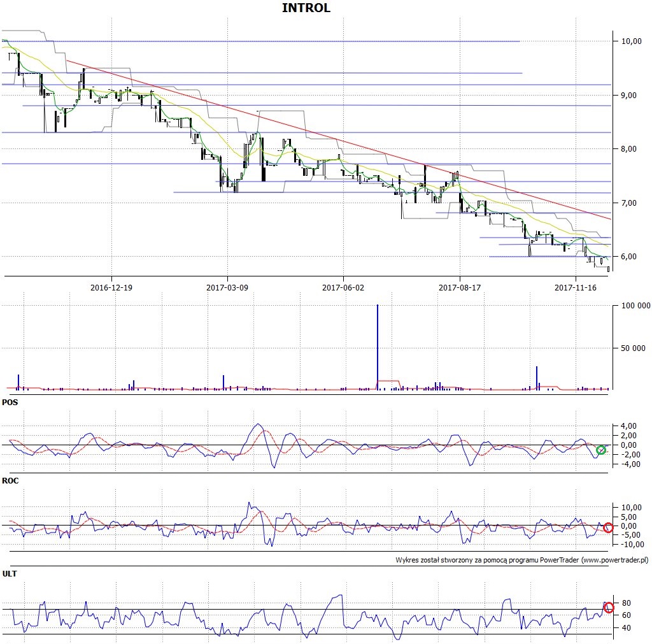Click the 2017-06-02 date axis label
The height and width of the screenshot is (644, 652).
[343, 287]
